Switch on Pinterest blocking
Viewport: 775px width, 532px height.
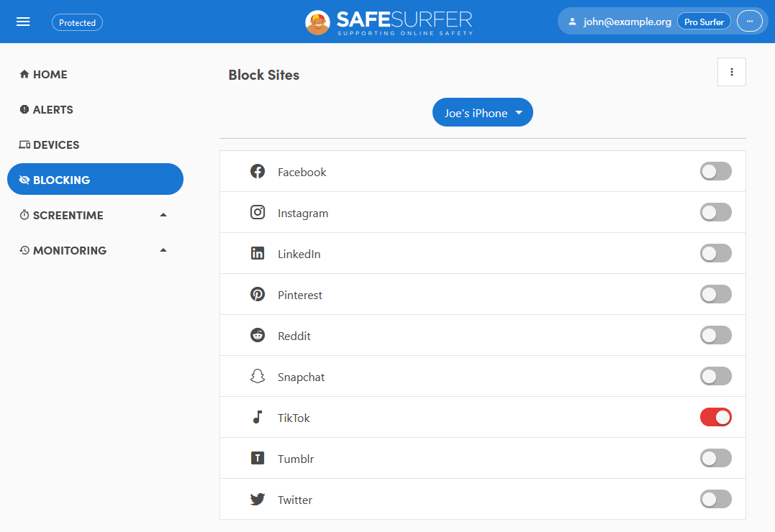point(716,295)
